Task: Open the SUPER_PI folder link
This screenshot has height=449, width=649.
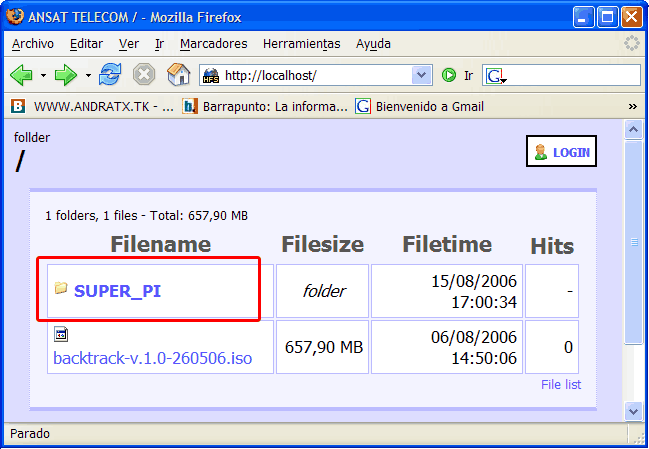Action: (x=117, y=291)
